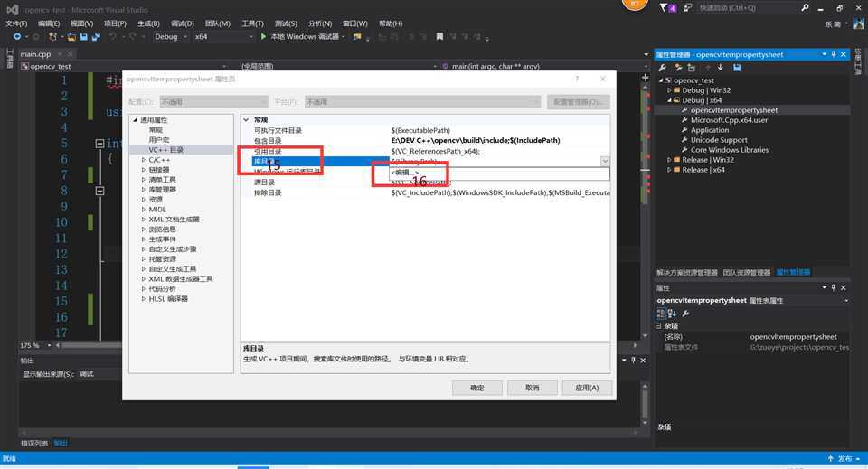Click the 确定 button
Viewport: 868px width, 469px height.
coord(476,388)
